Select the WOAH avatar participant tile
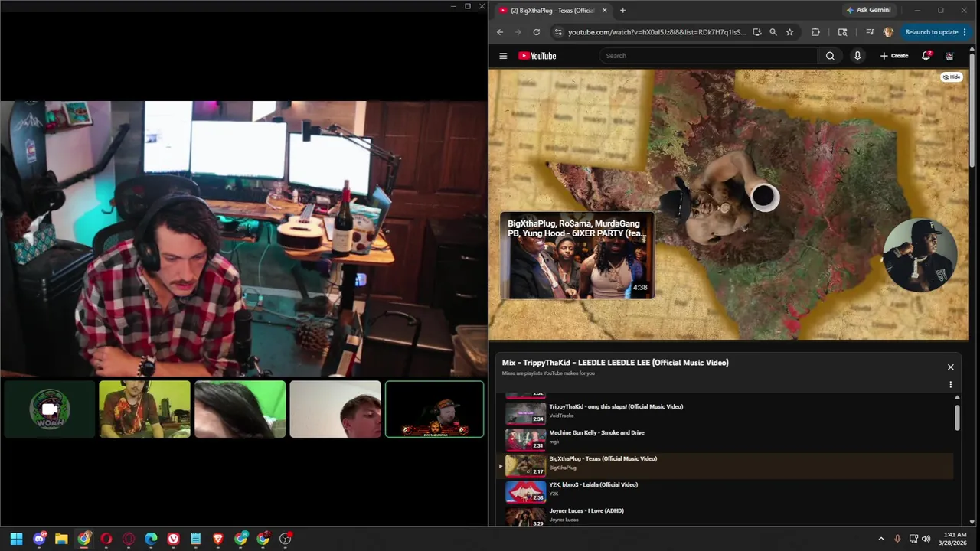 (50, 409)
